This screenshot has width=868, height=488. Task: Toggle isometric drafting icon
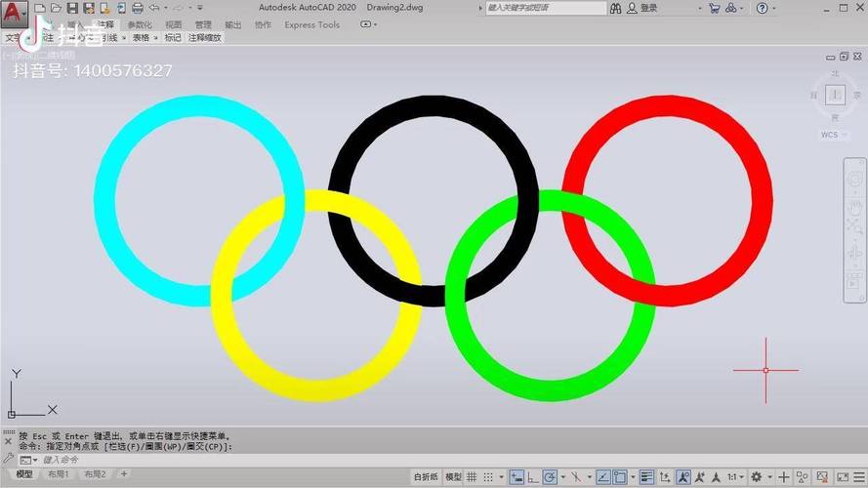[x=576, y=477]
